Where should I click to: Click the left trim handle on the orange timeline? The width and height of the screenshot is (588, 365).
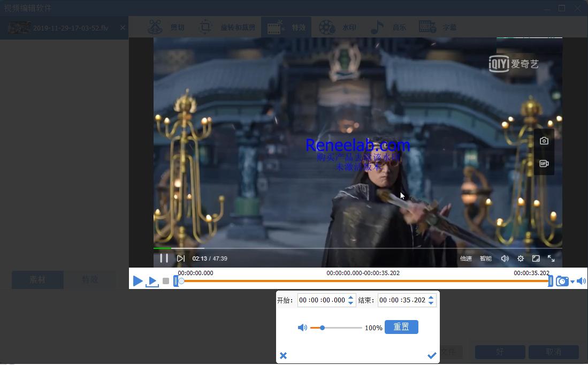(x=175, y=281)
